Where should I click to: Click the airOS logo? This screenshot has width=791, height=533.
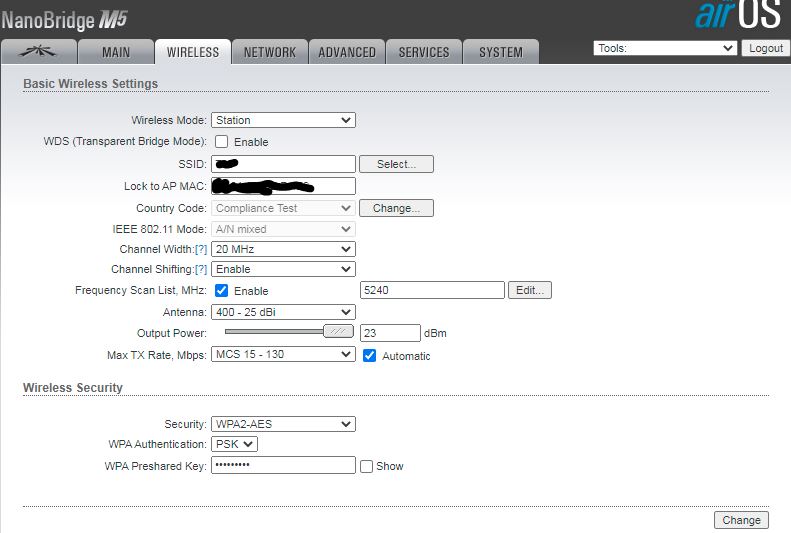tap(738, 17)
